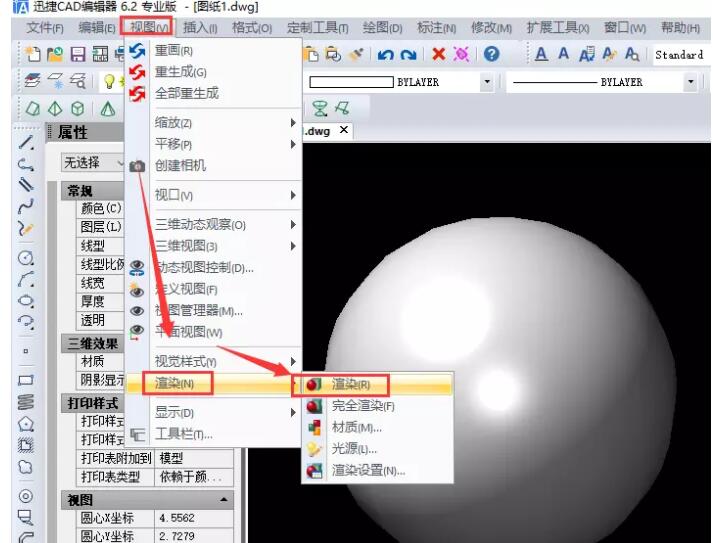Select the helix coil tool
The width and height of the screenshot is (713, 543).
tap(26, 402)
